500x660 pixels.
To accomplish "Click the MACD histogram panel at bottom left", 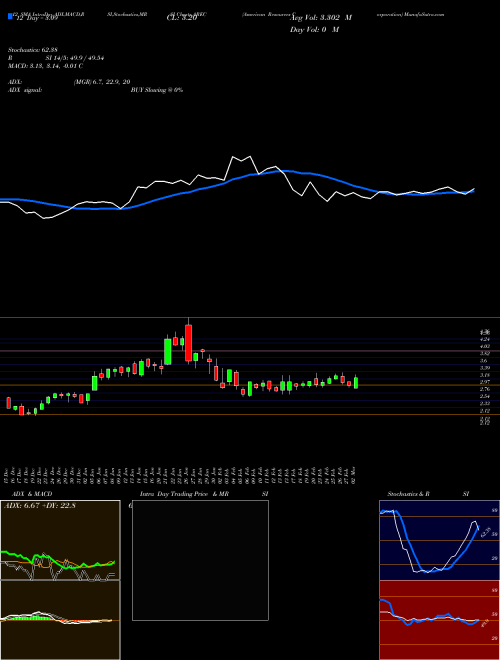I will click(x=60, y=620).
